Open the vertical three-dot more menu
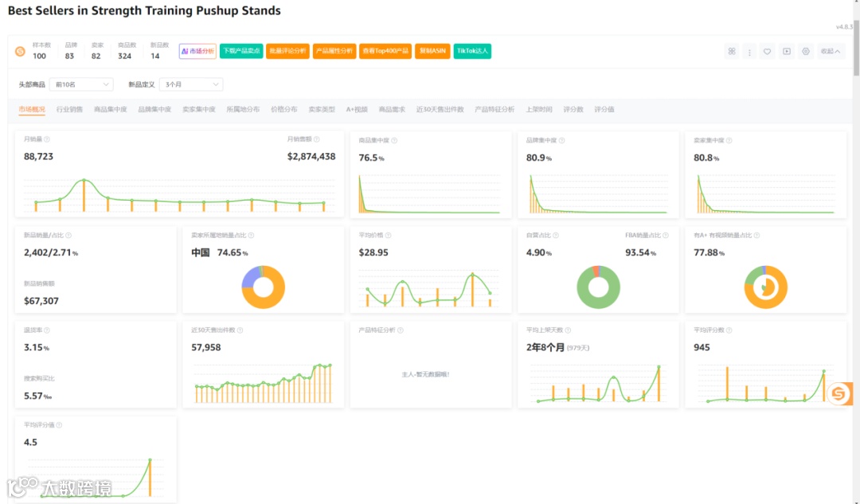This screenshot has width=860, height=504. pyautogui.click(x=749, y=52)
